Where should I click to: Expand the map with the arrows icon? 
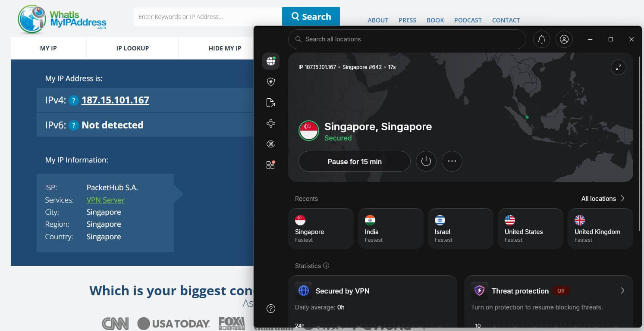point(619,67)
